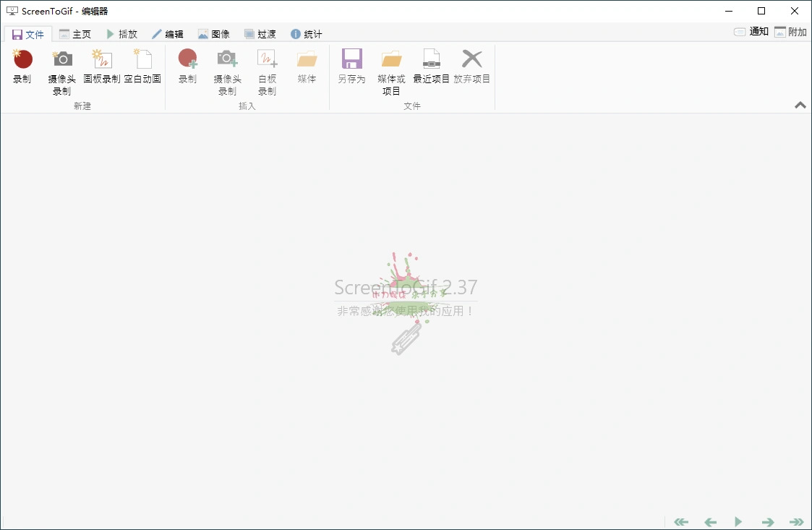Open the webcam recorder (摄像头录制)
Screen dimensions: 812x530
[61, 69]
